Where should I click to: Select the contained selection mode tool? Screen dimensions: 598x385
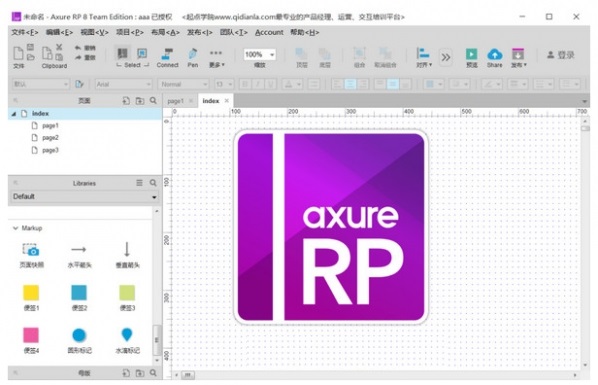[142, 53]
